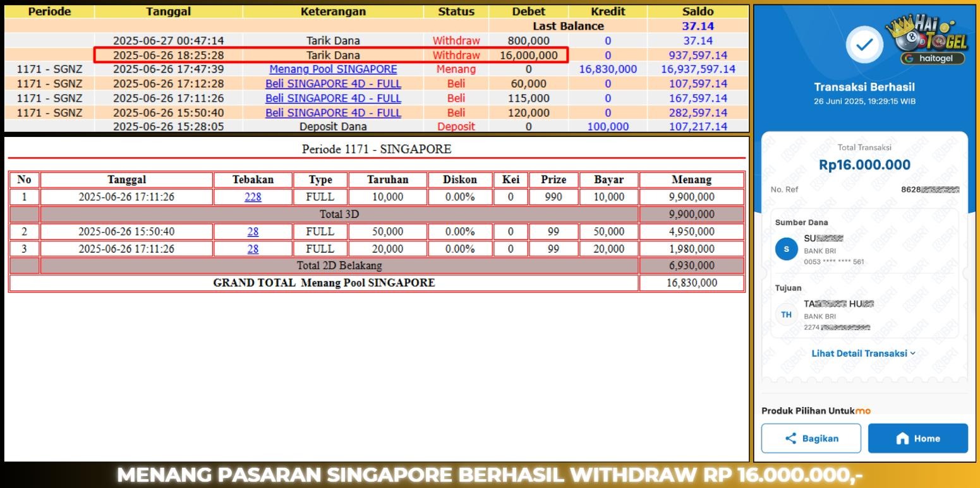Click the Tebakan column header

(253, 179)
